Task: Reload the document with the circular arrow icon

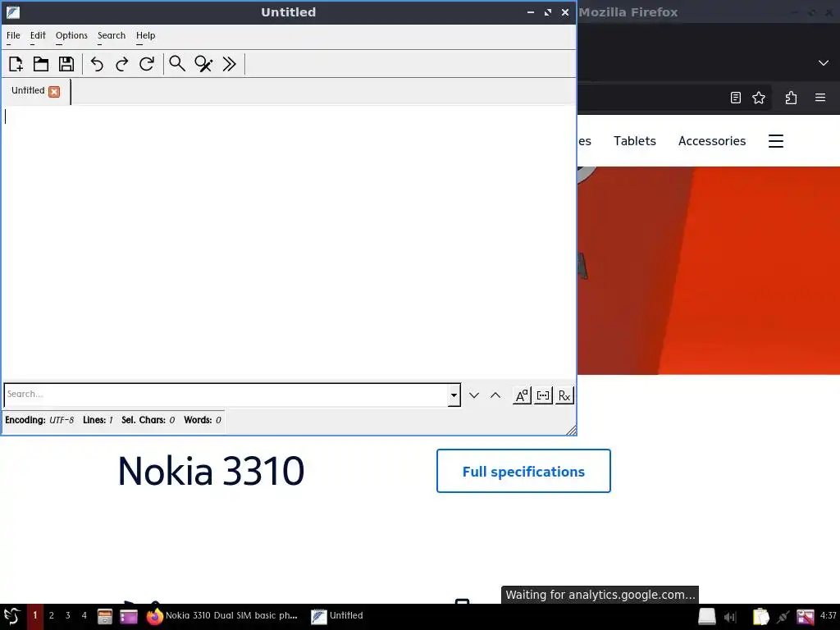Action: pyautogui.click(x=147, y=64)
